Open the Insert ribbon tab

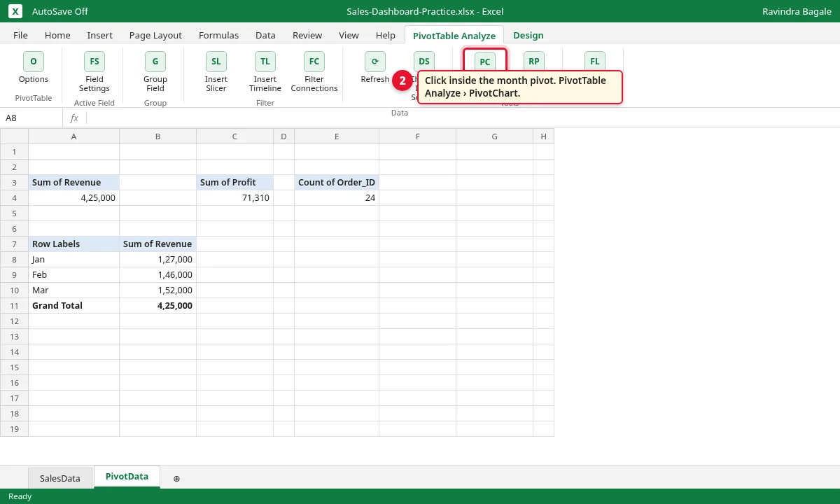coord(100,35)
